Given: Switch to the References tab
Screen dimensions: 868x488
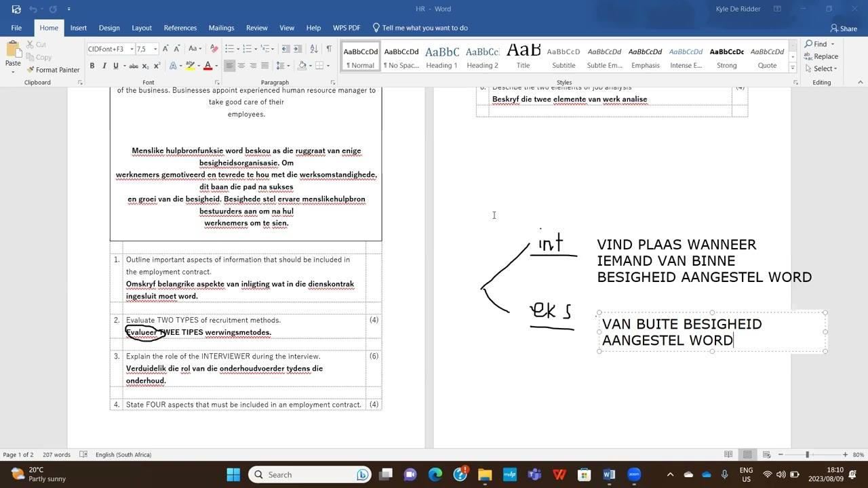Looking at the screenshot, I should click(180, 28).
